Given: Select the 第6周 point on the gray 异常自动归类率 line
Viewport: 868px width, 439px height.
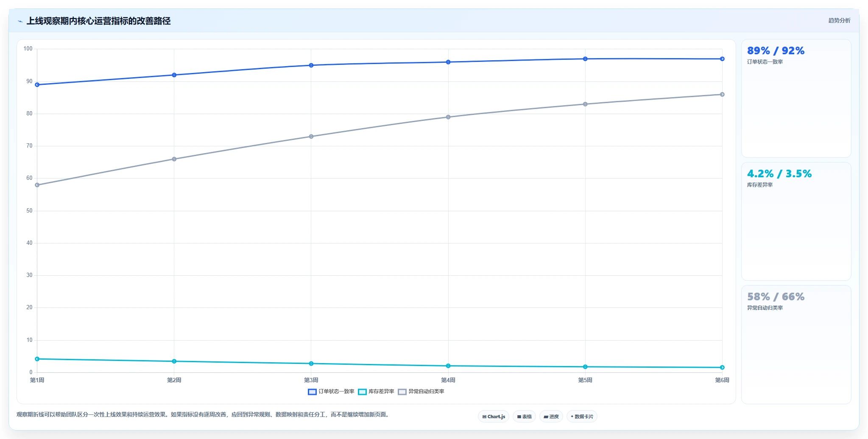Looking at the screenshot, I should [x=722, y=95].
